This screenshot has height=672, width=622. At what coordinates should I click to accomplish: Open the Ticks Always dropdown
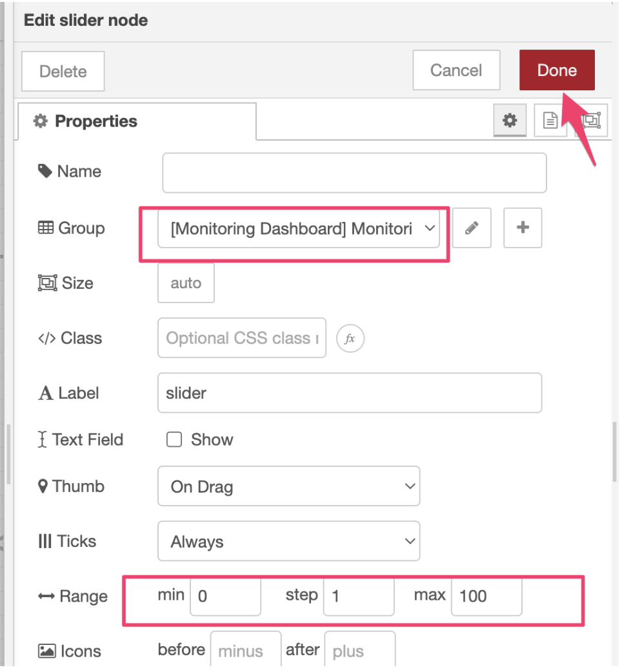click(x=288, y=541)
